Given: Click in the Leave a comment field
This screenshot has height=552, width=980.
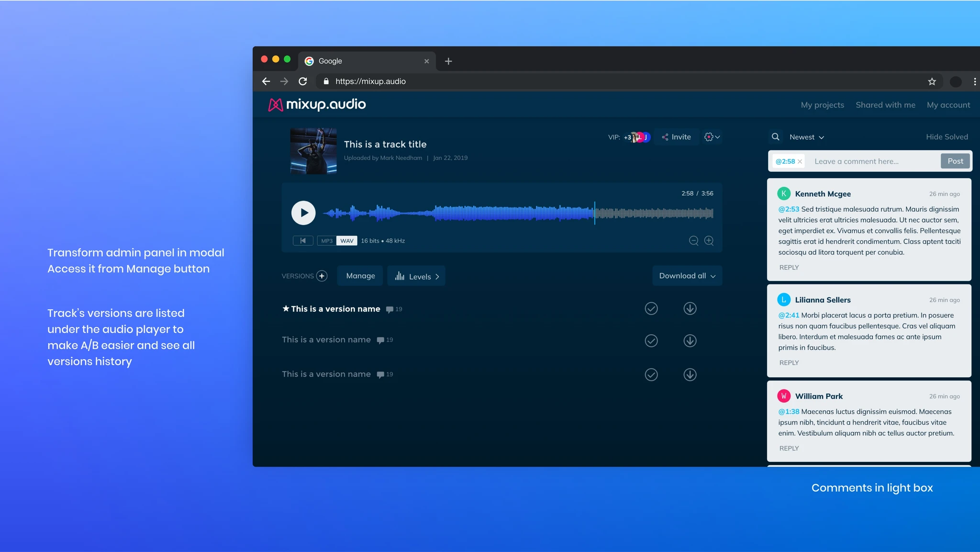Looking at the screenshot, I should coord(874,161).
